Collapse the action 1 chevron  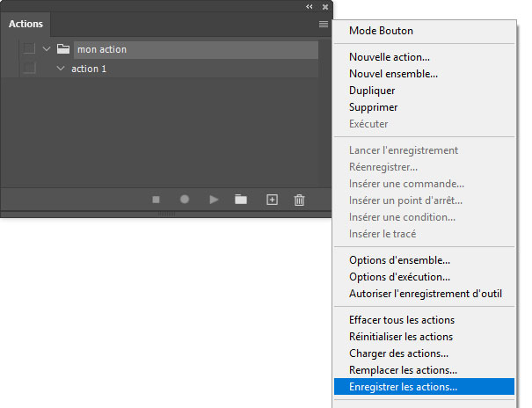coord(61,68)
